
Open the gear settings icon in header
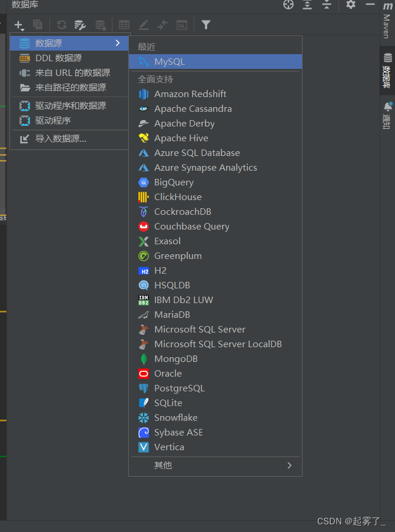pos(350,4)
